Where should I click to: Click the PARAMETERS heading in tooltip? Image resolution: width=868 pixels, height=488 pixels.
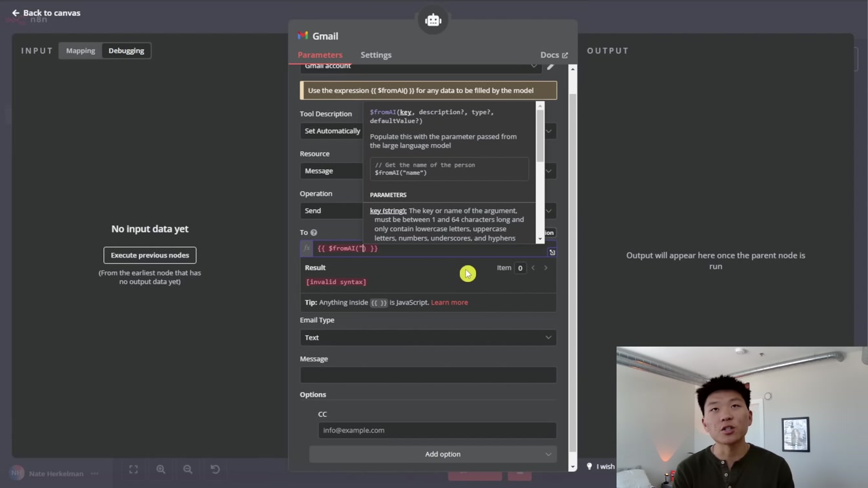click(x=388, y=195)
